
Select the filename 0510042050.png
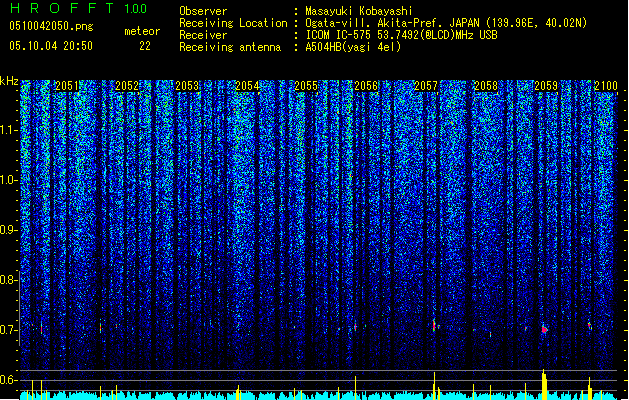pos(51,26)
